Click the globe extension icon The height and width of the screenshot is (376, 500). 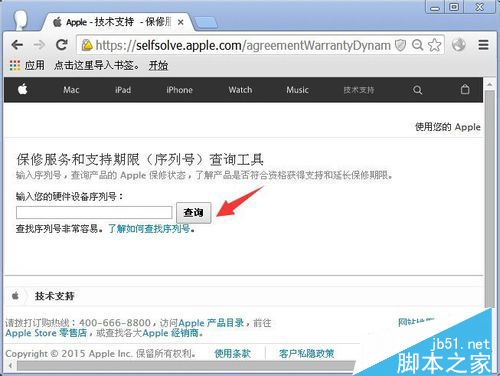click(459, 45)
